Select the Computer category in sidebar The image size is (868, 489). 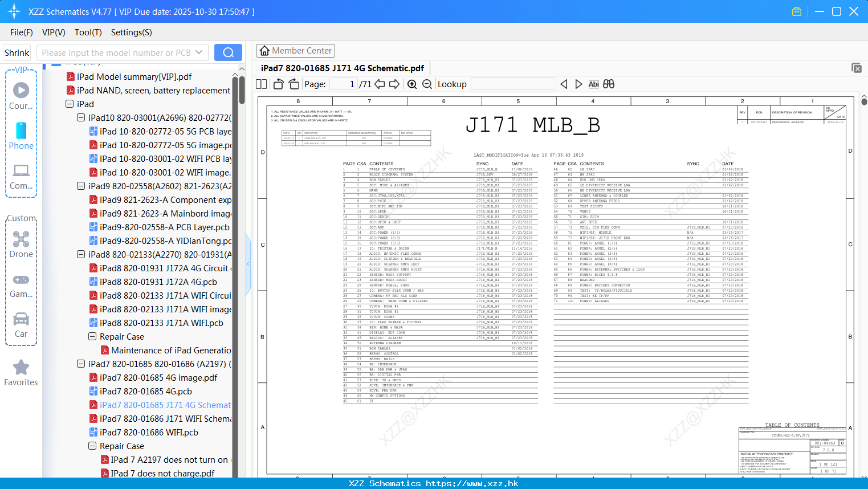pos(21,176)
